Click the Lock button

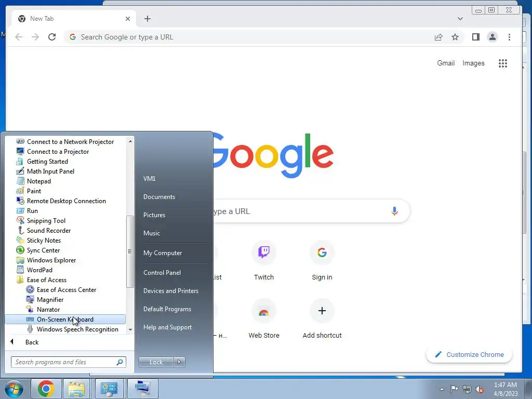pos(156,362)
